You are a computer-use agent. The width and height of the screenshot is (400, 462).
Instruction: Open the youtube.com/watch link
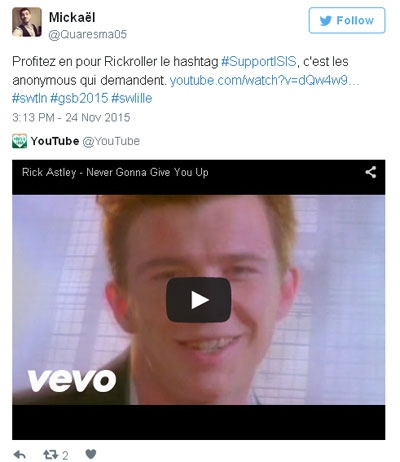[265, 81]
